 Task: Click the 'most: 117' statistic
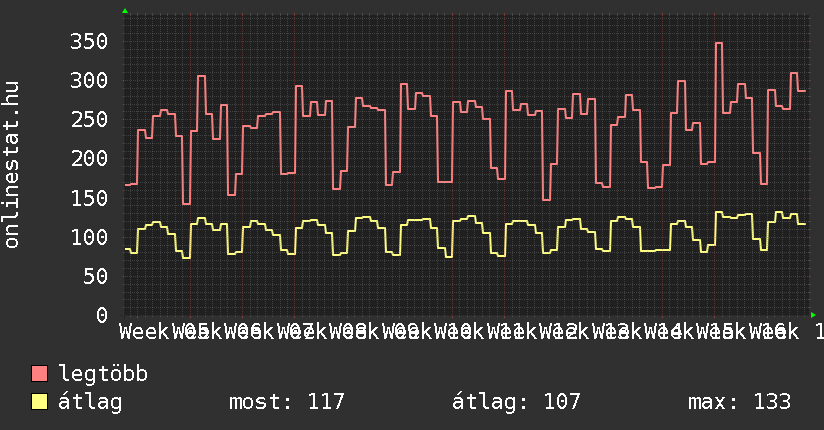pos(286,402)
